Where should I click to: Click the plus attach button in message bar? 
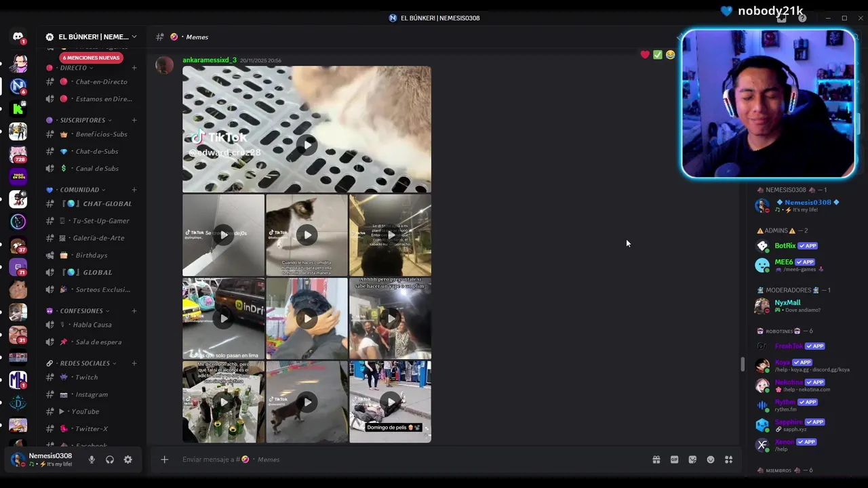[x=164, y=460]
